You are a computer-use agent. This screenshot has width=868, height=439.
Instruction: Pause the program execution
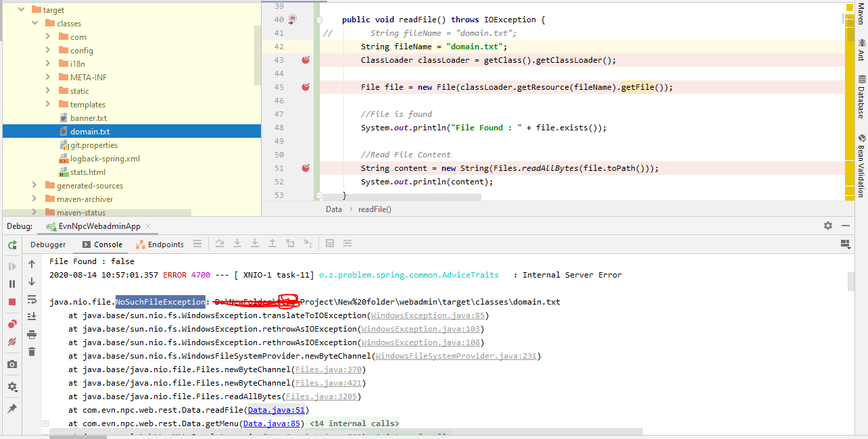(11, 284)
